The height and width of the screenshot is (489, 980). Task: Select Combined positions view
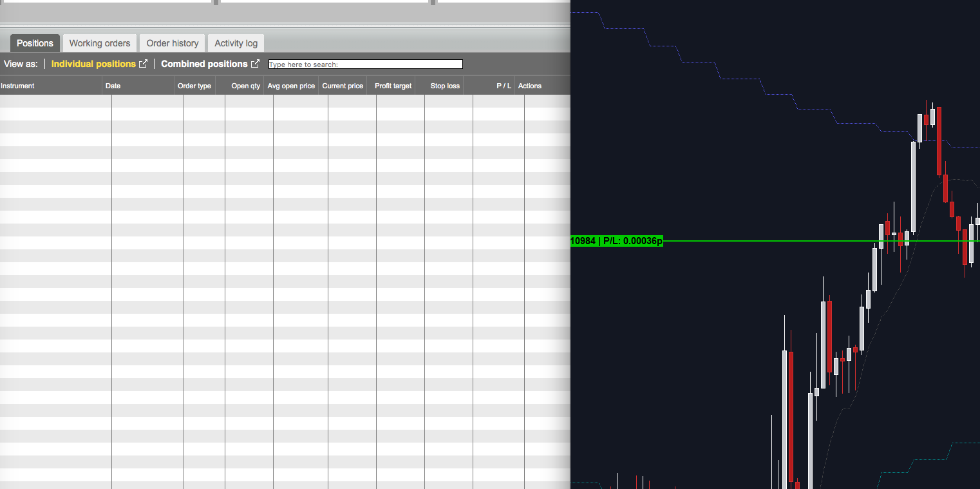tap(204, 64)
